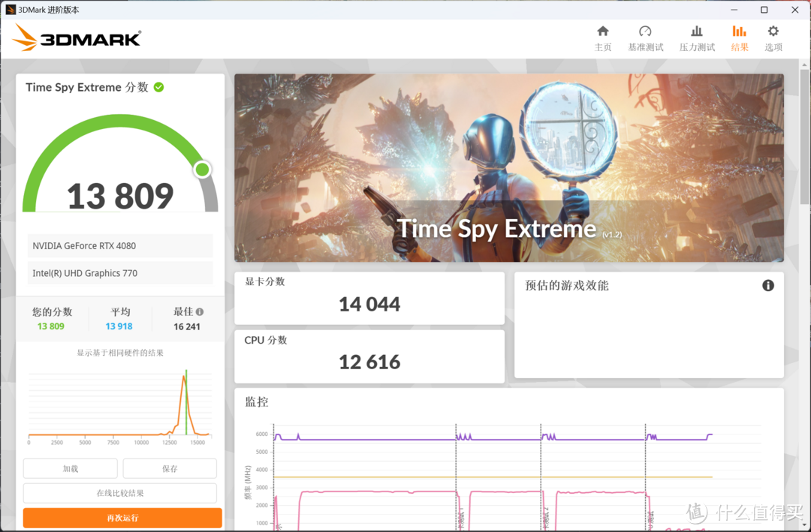Image resolution: width=811 pixels, height=532 pixels.
Task: Click 在线比较结果 compare online button
Action: (x=120, y=493)
